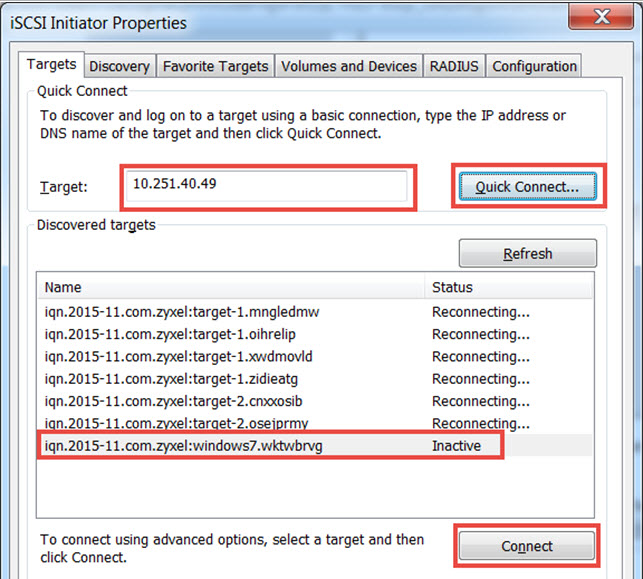Sort targets by the Status column header

click(508, 287)
